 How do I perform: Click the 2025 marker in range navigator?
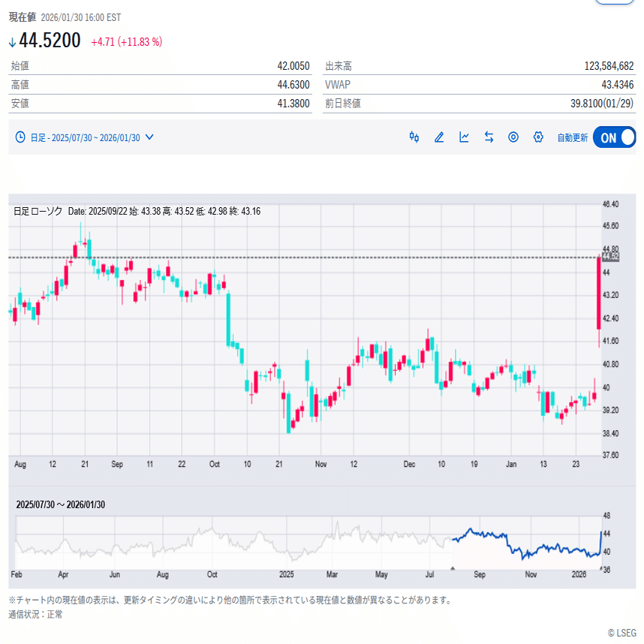(x=284, y=575)
